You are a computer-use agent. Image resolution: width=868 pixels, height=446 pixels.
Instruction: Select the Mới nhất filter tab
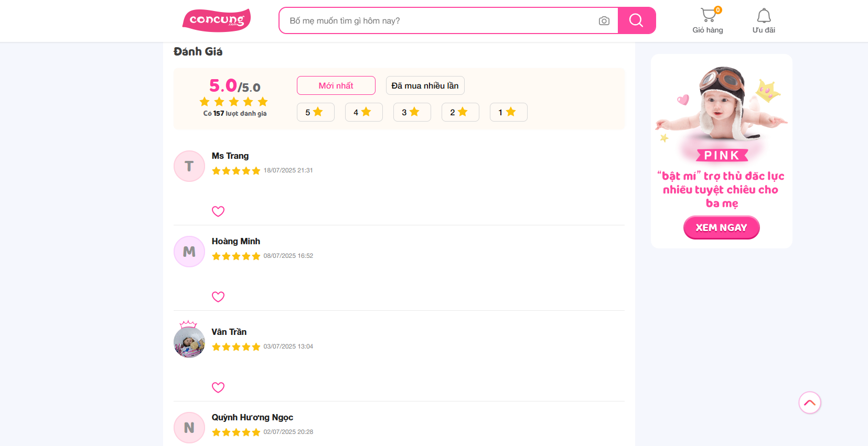click(x=336, y=85)
